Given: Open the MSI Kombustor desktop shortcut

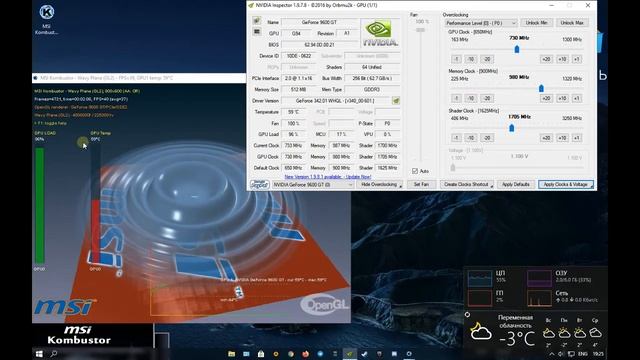Looking at the screenshot, I should click(47, 19).
